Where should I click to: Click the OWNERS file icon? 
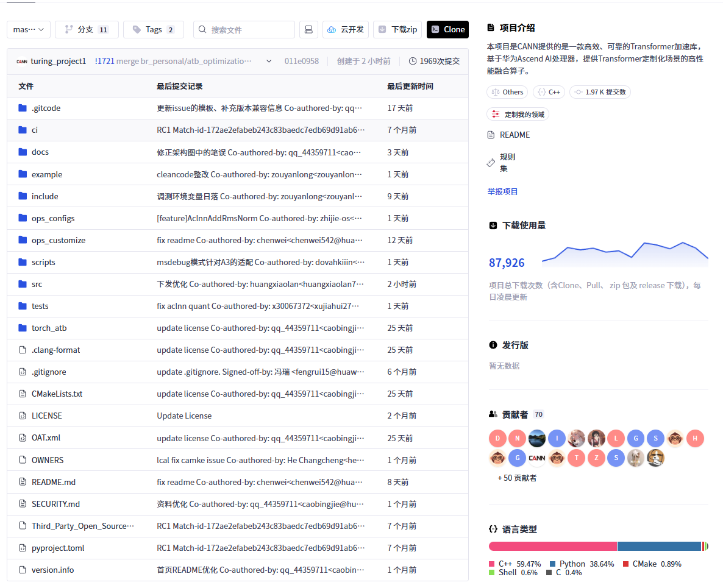[23, 459]
